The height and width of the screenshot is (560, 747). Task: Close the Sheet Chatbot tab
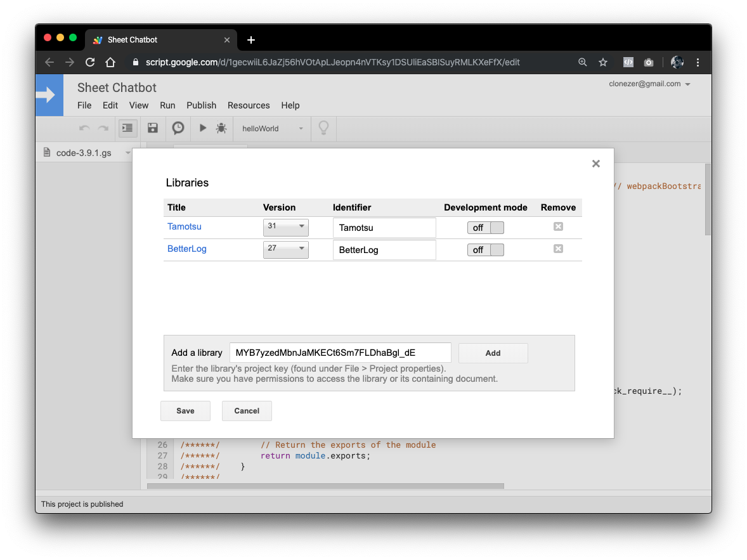pyautogui.click(x=227, y=40)
